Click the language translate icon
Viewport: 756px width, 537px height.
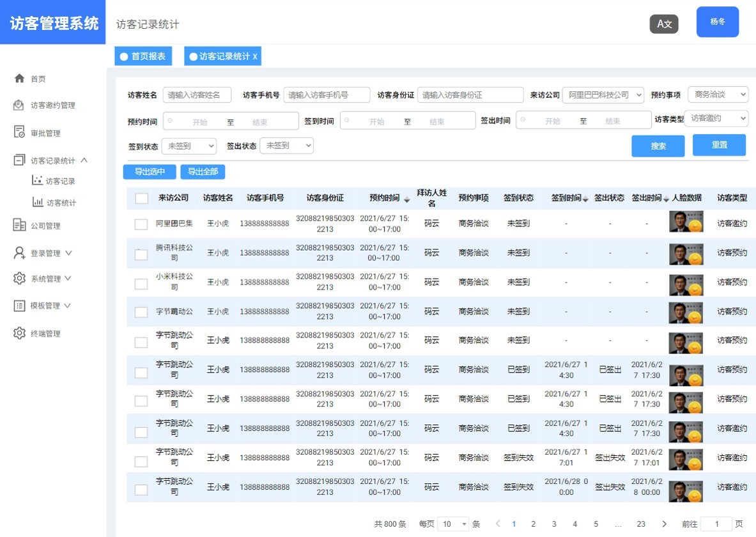pos(664,24)
